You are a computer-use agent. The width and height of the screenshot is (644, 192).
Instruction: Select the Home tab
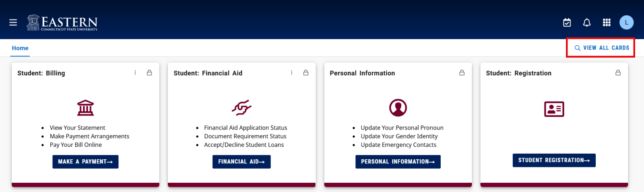[x=20, y=48]
